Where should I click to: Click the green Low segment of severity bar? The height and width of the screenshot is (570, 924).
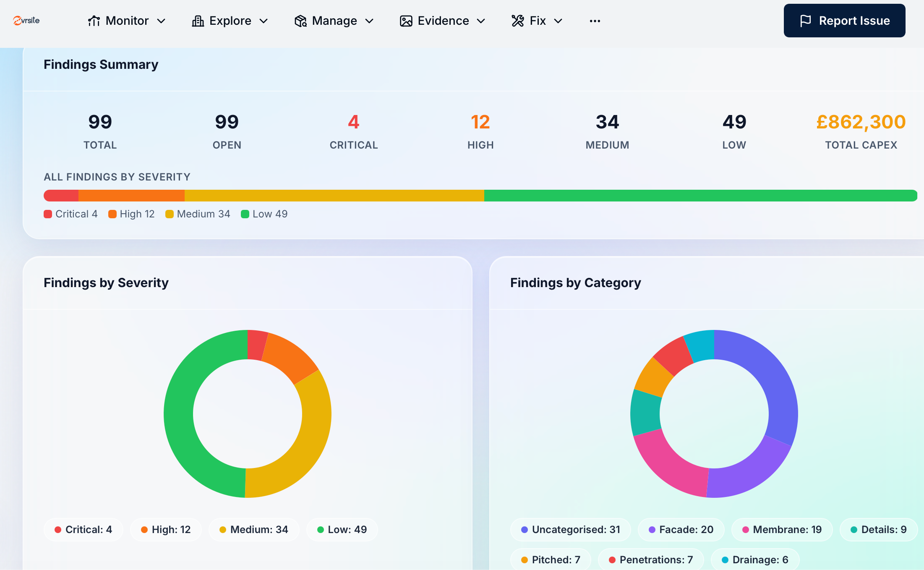[x=701, y=196]
